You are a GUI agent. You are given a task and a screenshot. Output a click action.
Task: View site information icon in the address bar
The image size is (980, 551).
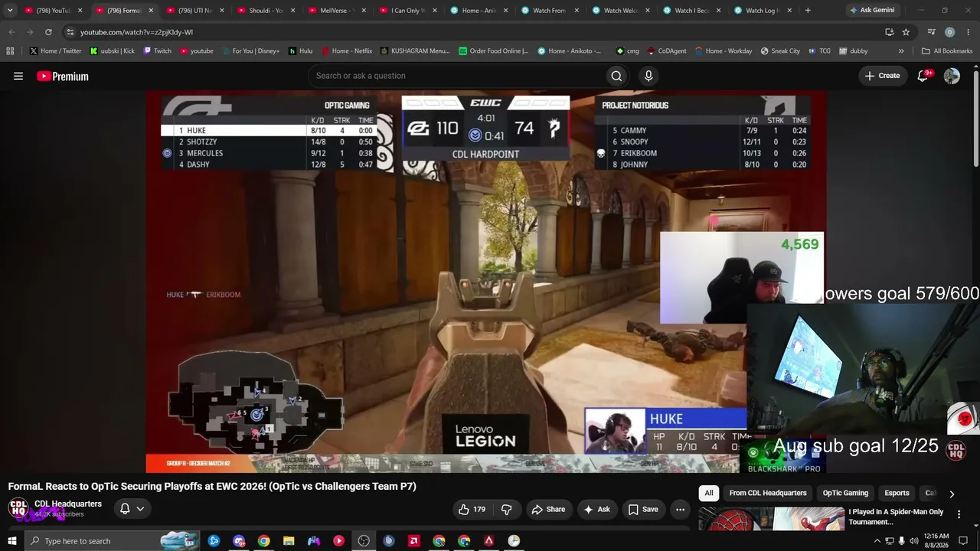(x=70, y=32)
